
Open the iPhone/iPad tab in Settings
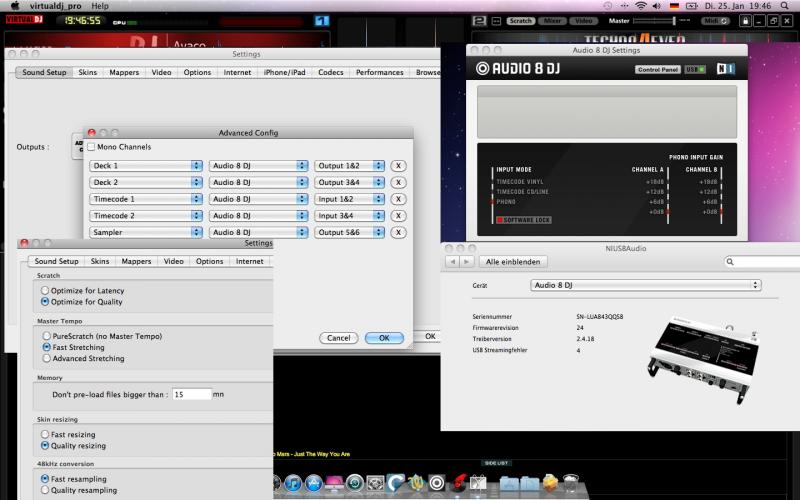tap(284, 72)
